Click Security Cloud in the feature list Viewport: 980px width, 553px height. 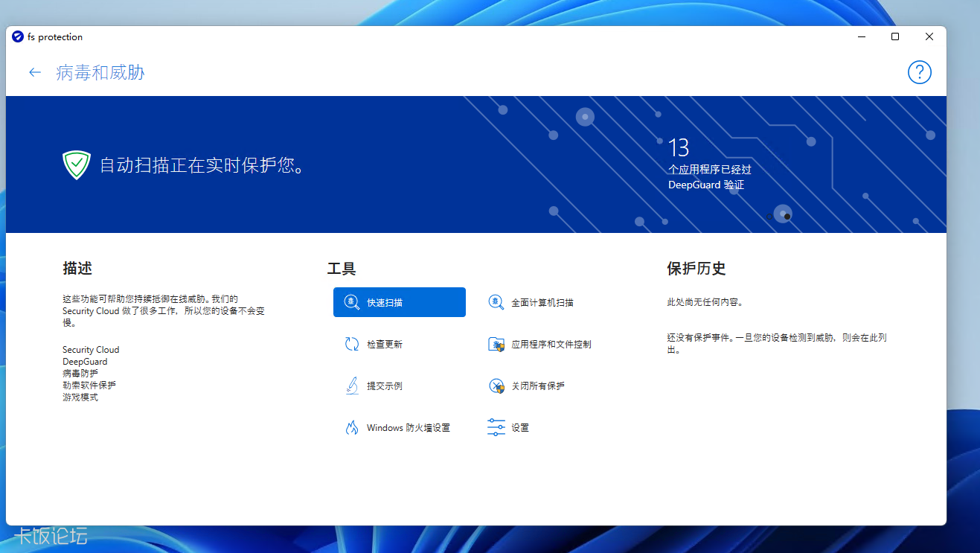90,349
